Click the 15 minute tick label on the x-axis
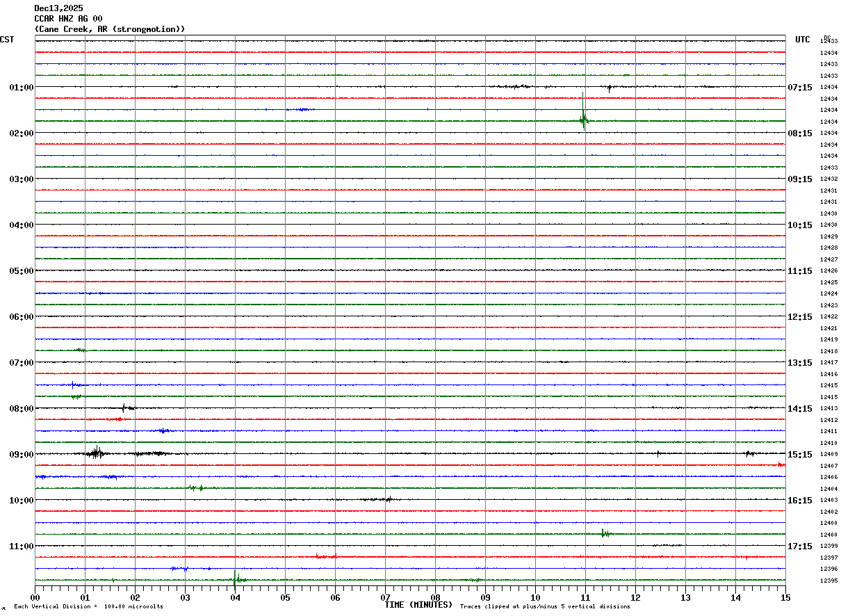841x616 pixels. pyautogui.click(x=785, y=597)
